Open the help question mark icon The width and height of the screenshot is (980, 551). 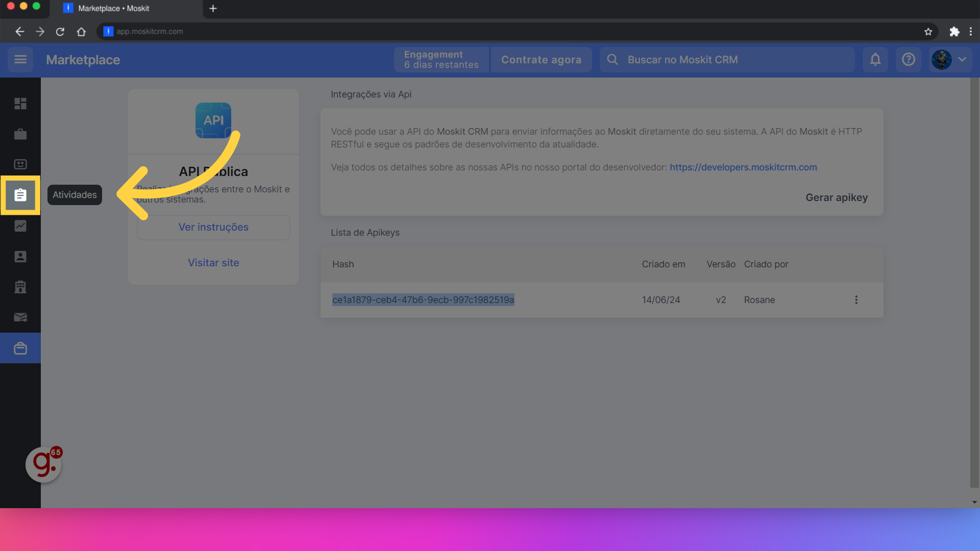(909, 60)
